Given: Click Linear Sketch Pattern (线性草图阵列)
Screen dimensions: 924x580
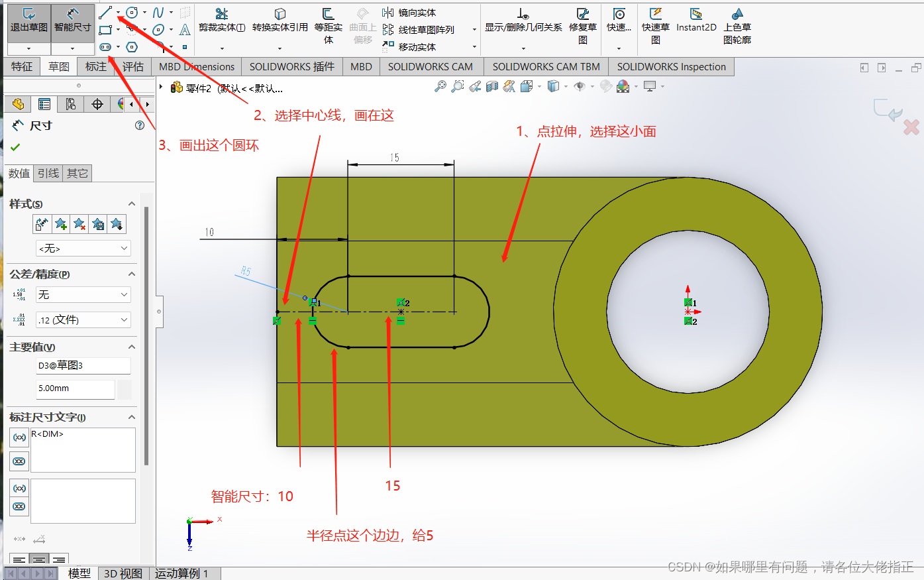Looking at the screenshot, I should (419, 30).
